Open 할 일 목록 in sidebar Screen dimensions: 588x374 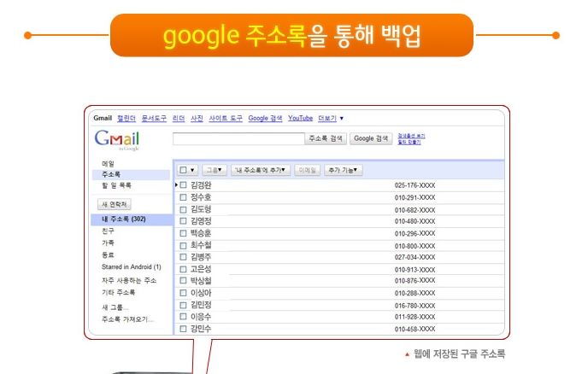click(x=116, y=185)
